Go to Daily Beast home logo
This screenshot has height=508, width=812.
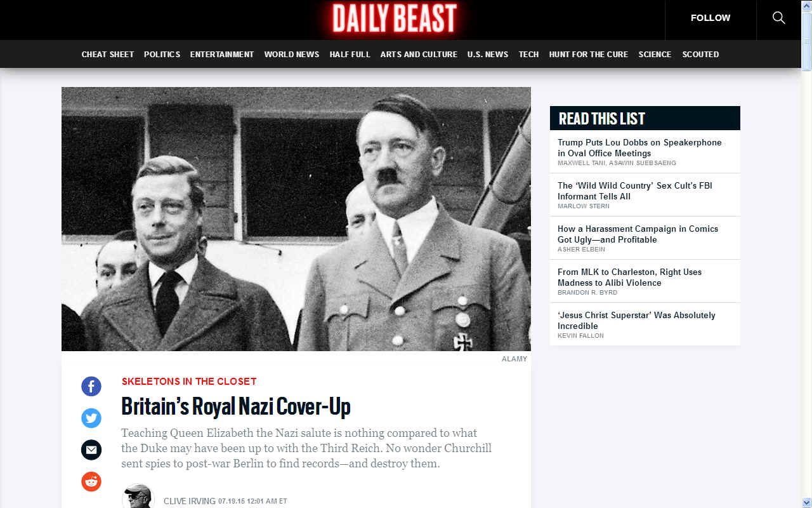click(x=395, y=18)
